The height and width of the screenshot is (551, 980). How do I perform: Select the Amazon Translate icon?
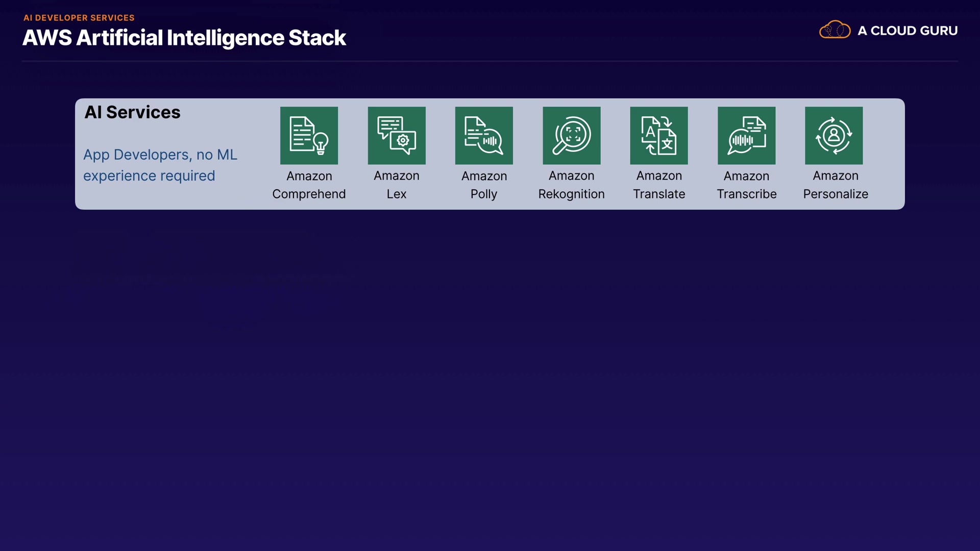click(659, 135)
